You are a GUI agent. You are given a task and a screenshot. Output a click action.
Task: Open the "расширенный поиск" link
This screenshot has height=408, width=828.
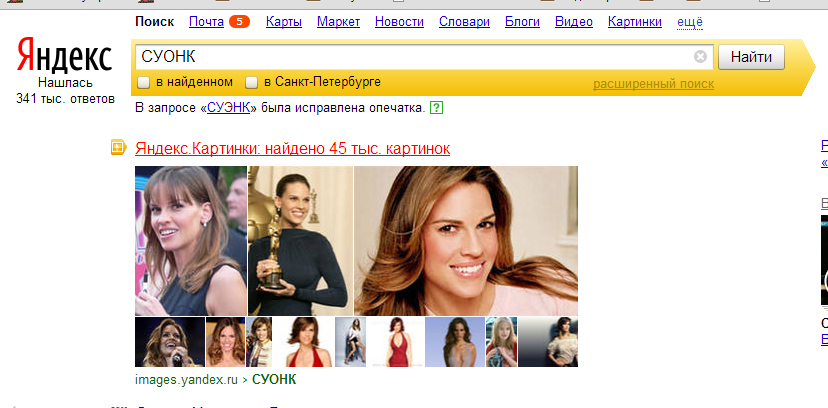coord(653,84)
